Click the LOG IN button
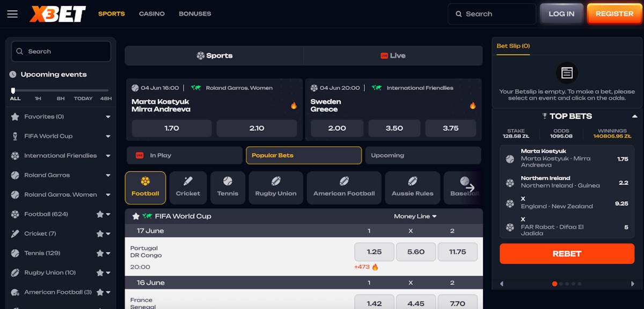Viewport: 644px width, 309px height. click(x=561, y=14)
